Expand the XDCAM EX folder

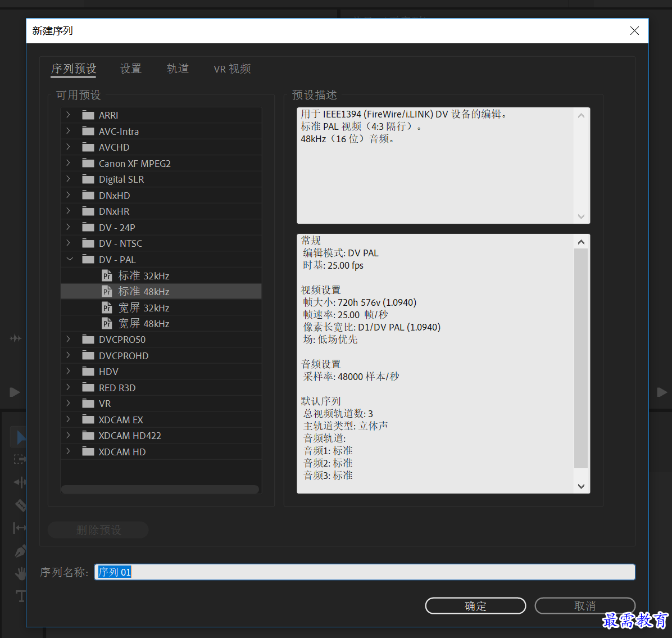click(x=68, y=419)
